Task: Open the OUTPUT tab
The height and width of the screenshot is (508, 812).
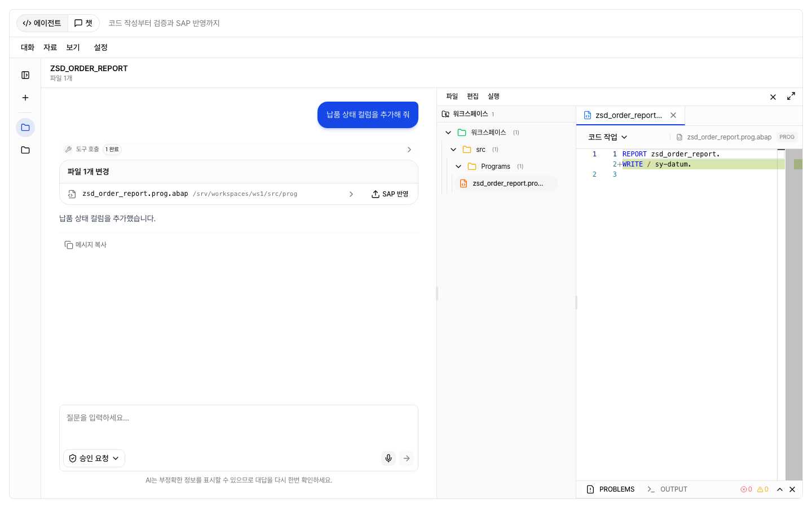Action: click(668, 489)
